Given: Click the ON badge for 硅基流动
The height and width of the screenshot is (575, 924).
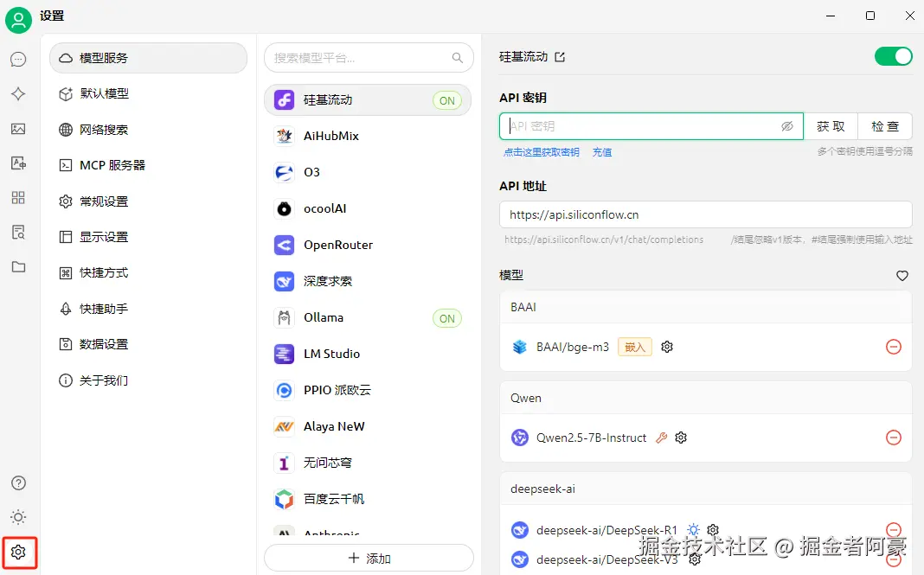Looking at the screenshot, I should click(x=447, y=101).
